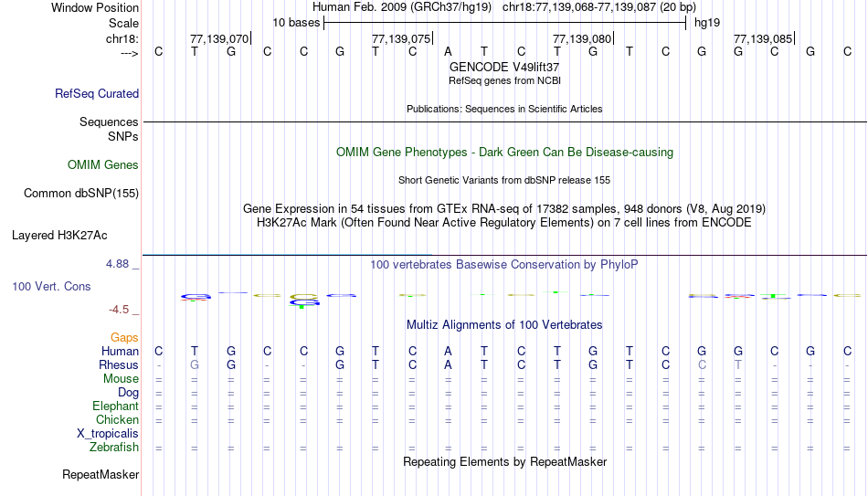868x496 pixels.
Task: Click the Chicken alignment row label
Action: pos(117,419)
